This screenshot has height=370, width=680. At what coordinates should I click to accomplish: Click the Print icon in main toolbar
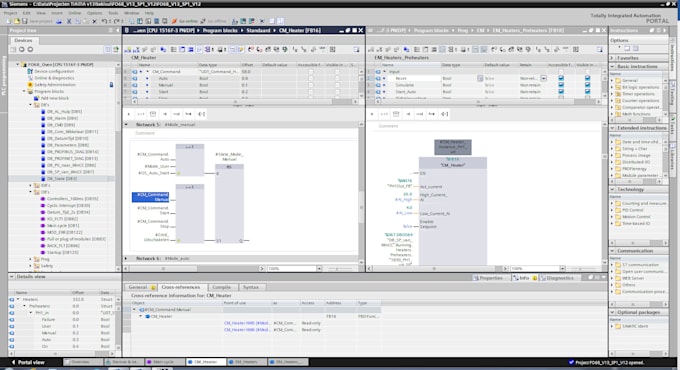tap(59, 21)
